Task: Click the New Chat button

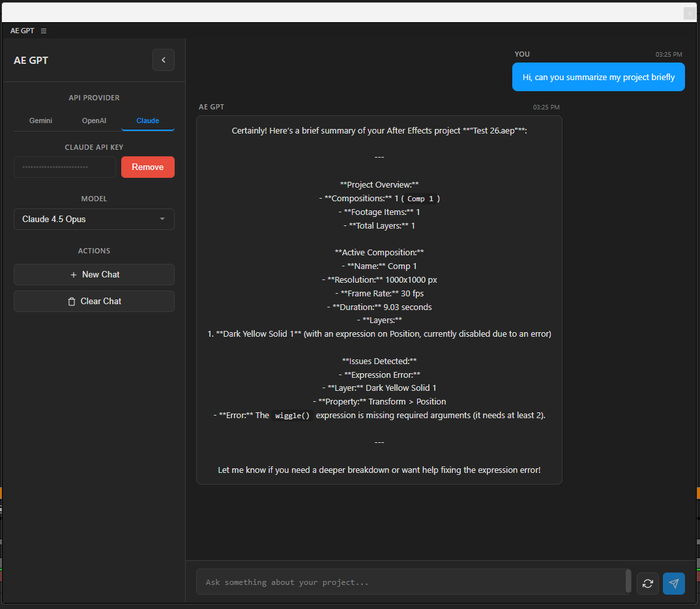Action: click(94, 274)
